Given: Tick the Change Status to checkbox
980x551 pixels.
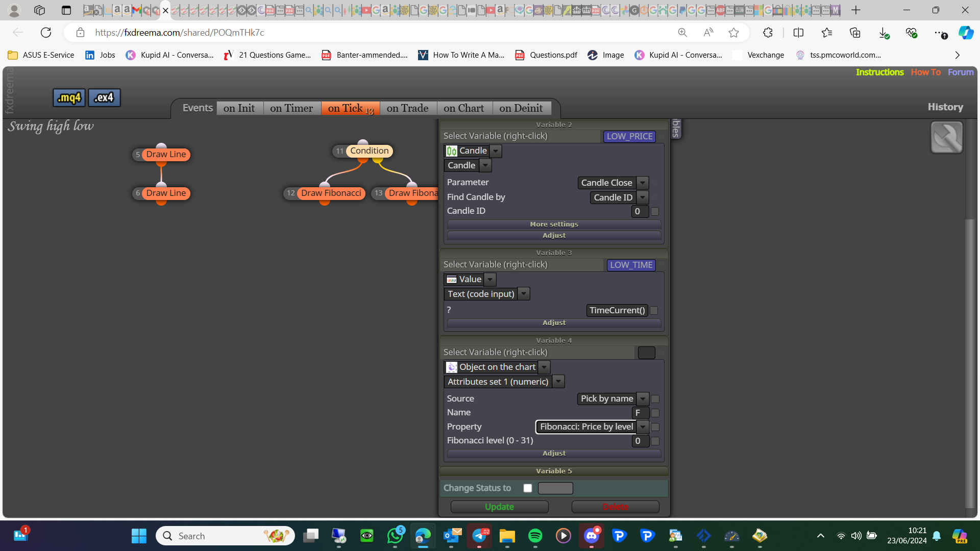Looking at the screenshot, I should pyautogui.click(x=528, y=488).
